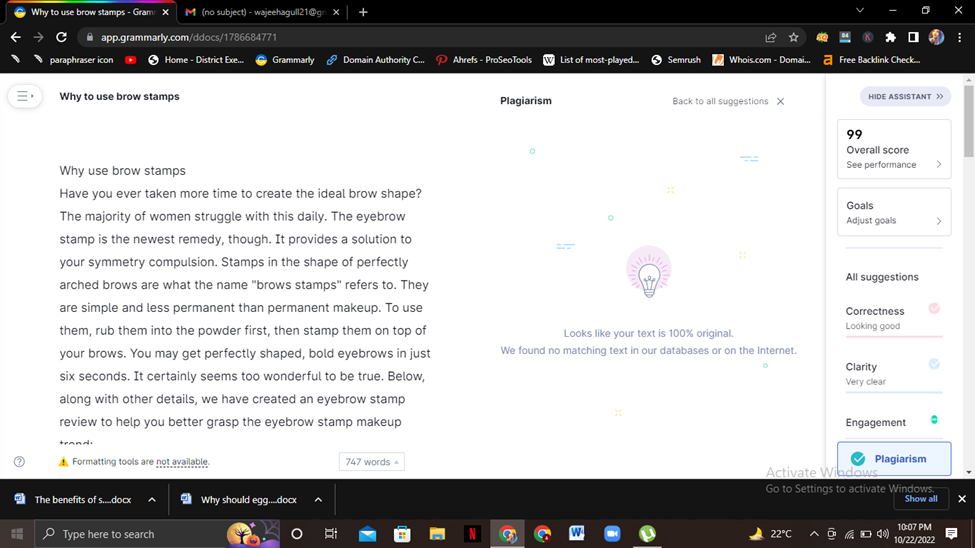Share this page using share icon
The image size is (975, 548).
[770, 37]
